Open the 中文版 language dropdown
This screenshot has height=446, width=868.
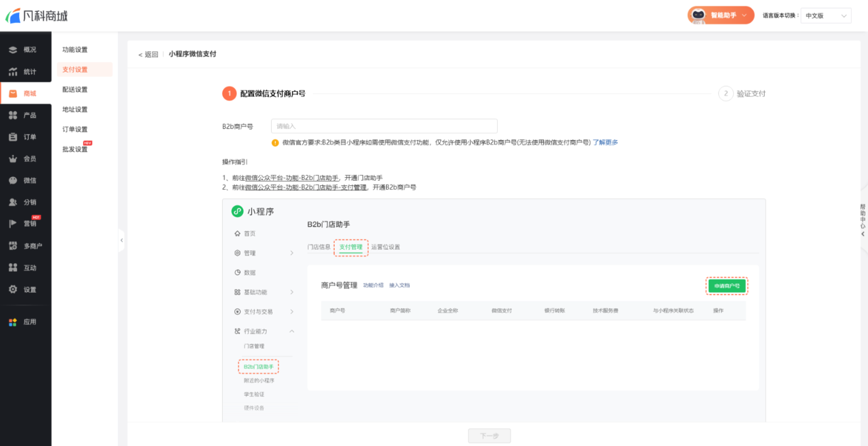point(825,16)
